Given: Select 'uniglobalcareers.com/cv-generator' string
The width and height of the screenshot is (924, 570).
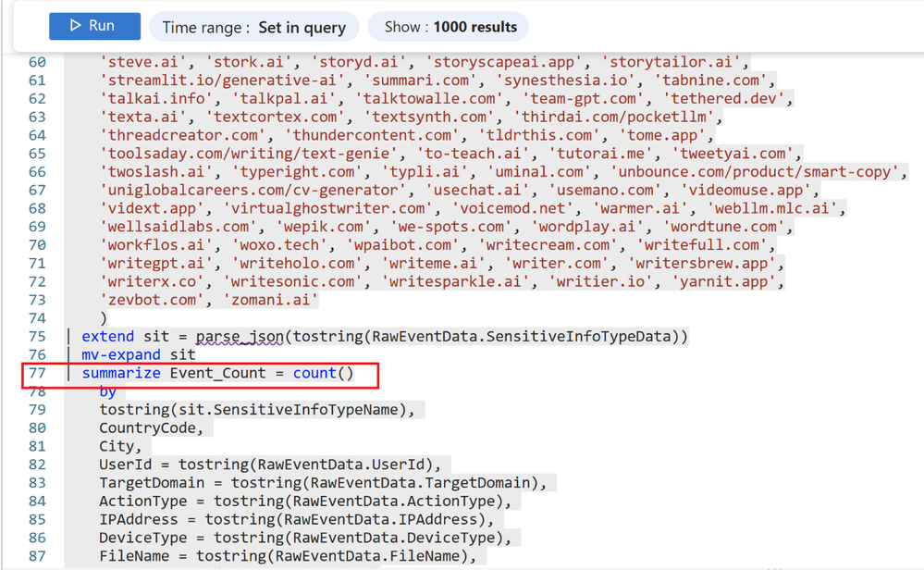Looking at the screenshot, I should [253, 190].
